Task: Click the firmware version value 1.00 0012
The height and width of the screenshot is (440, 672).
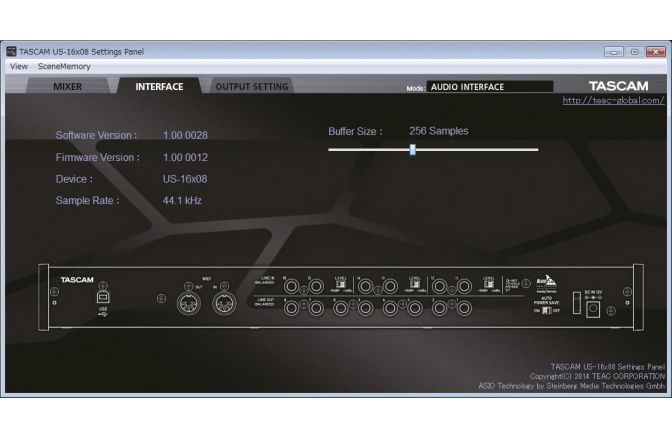Action: click(185, 158)
